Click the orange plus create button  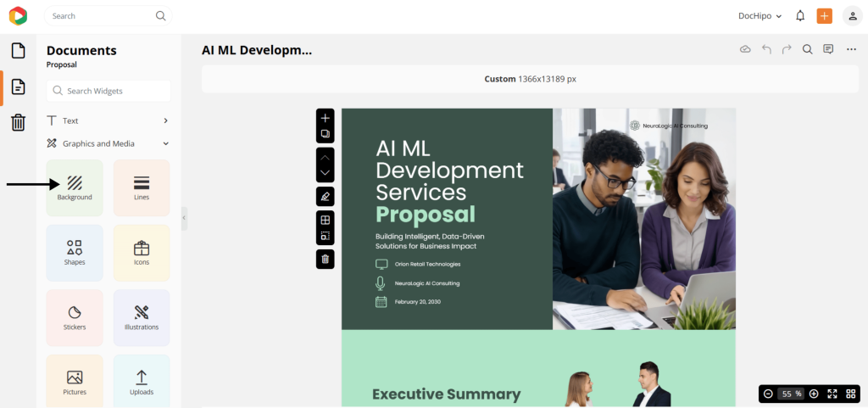coord(824,16)
